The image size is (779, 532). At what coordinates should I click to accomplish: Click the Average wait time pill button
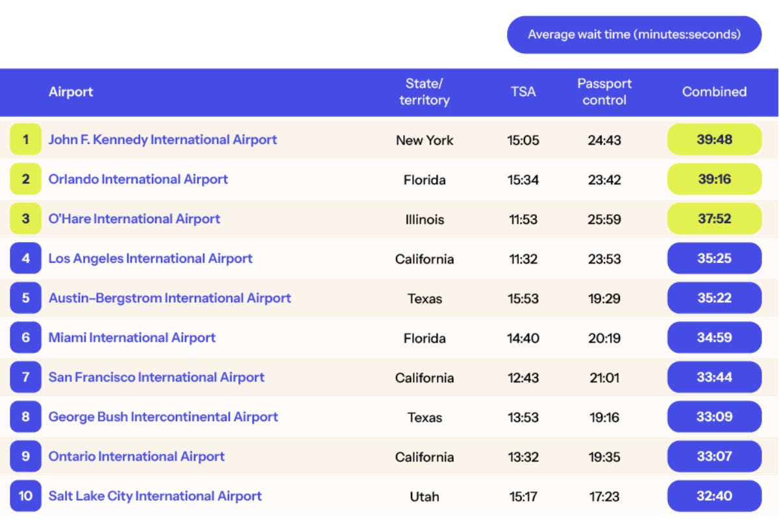(634, 34)
